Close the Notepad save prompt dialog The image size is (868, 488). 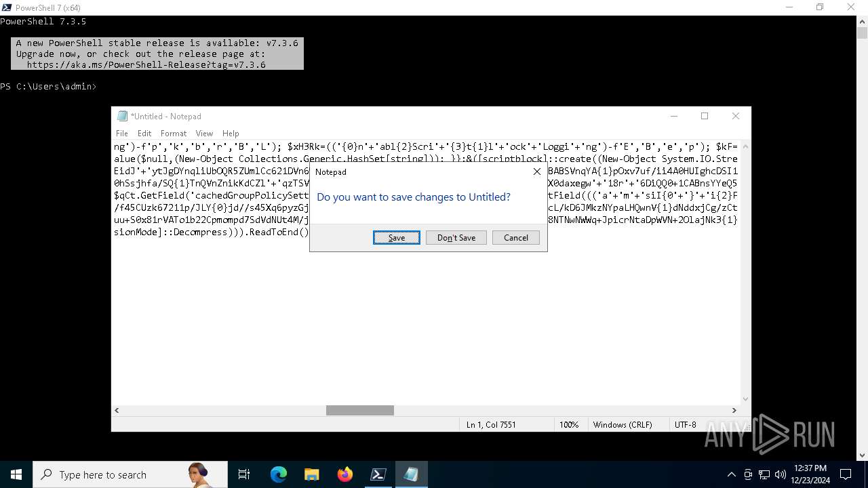(x=537, y=172)
